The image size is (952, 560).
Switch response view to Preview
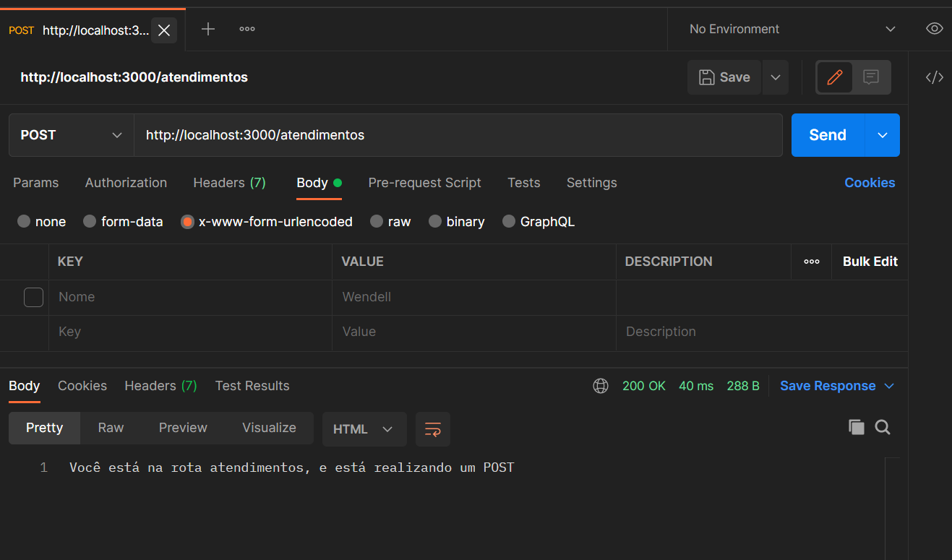[183, 428]
